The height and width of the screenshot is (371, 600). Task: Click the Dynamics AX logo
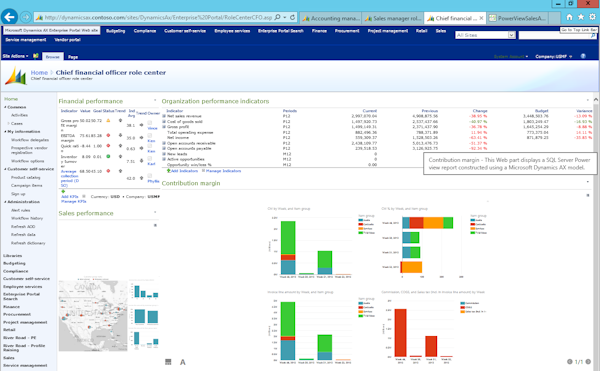[16, 75]
